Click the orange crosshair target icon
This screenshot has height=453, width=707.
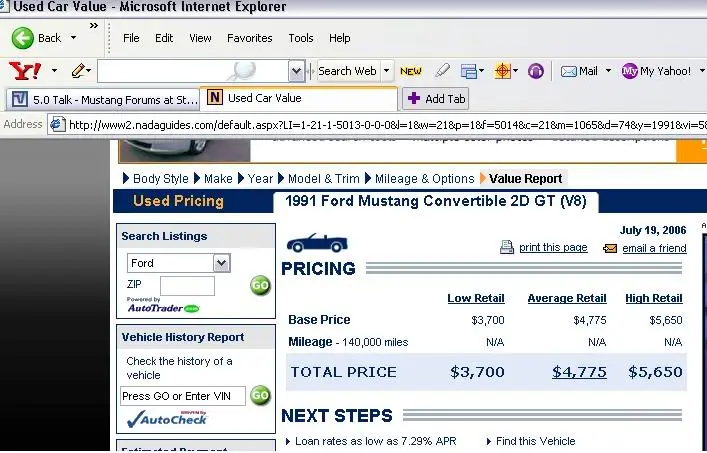[503, 71]
